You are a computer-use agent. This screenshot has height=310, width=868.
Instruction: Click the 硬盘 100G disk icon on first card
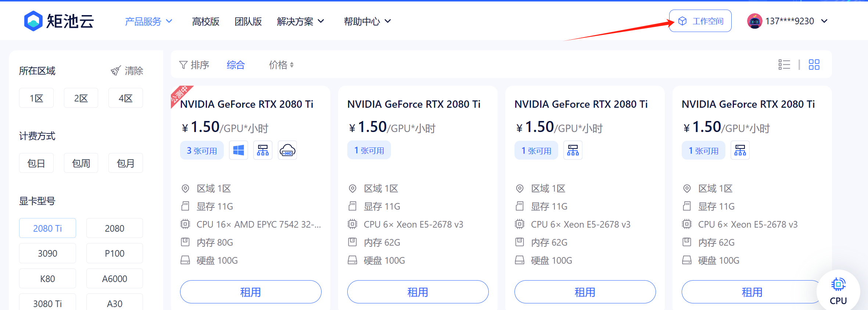click(185, 260)
